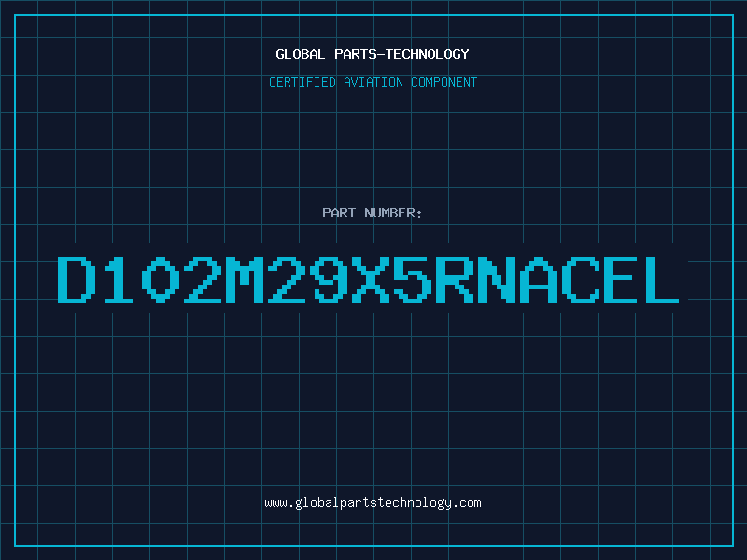Open the www.globalpartstechnology.com link
The height and width of the screenshot is (560, 747).
click(373, 503)
